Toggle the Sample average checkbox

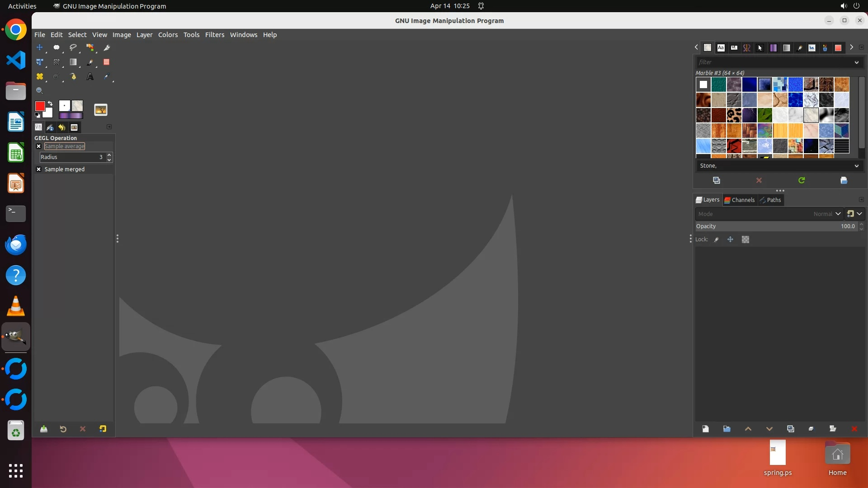[39, 146]
